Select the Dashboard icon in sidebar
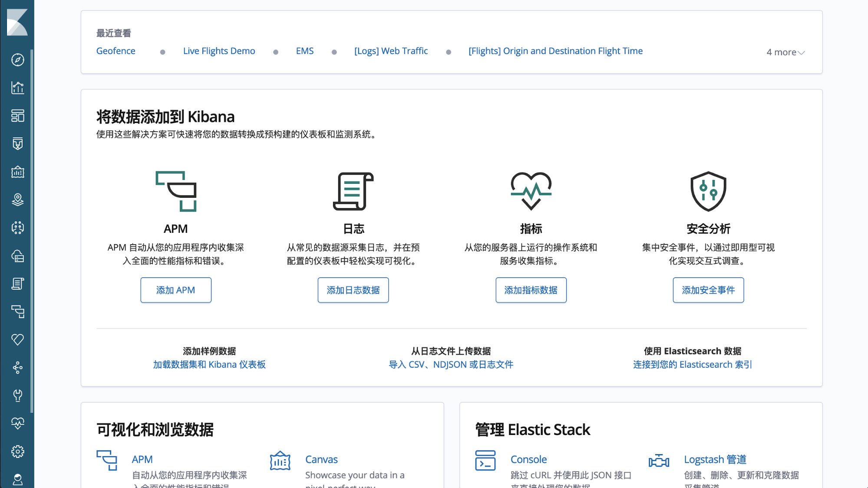Screen dimensions: 868x488 (17, 116)
